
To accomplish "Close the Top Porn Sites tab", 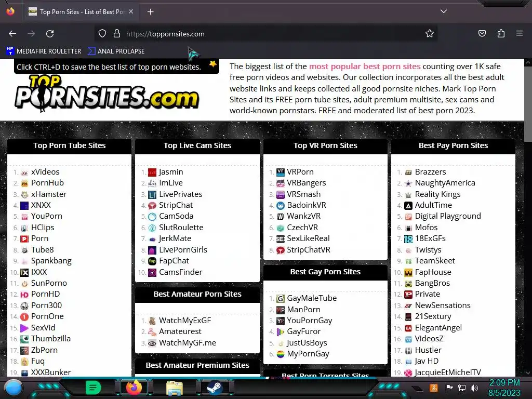I will tap(131, 11).
